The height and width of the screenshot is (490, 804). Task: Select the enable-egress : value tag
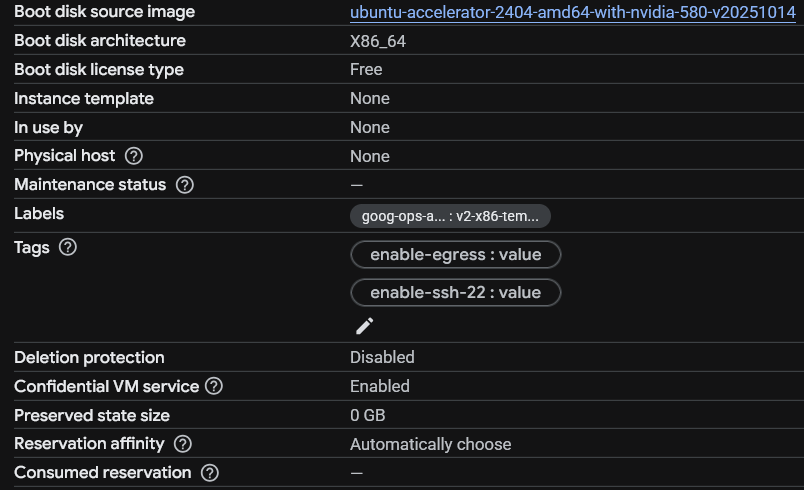coord(456,254)
